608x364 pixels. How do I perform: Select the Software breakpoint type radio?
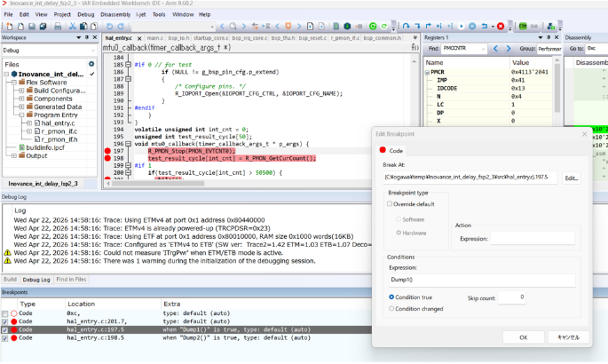coord(399,219)
